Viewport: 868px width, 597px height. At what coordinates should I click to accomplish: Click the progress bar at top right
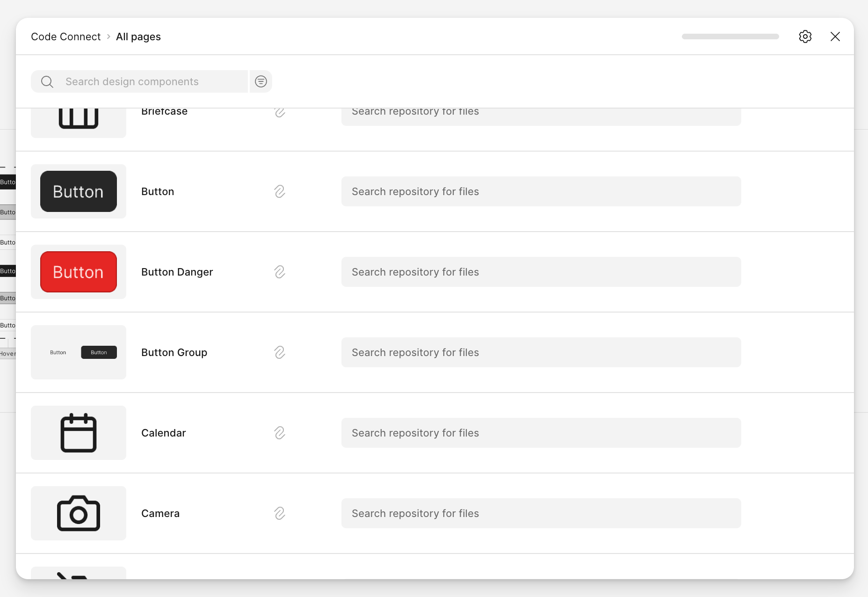pyautogui.click(x=730, y=36)
